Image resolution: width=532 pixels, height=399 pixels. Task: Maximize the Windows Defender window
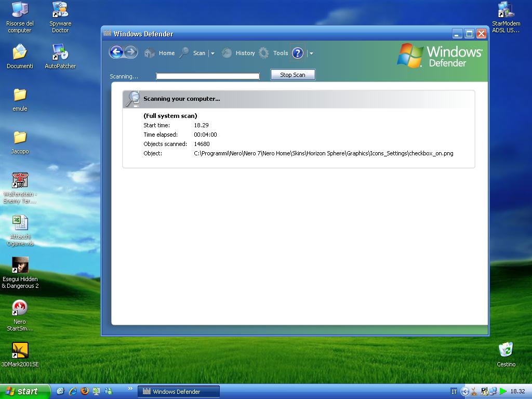pyautogui.click(x=469, y=34)
